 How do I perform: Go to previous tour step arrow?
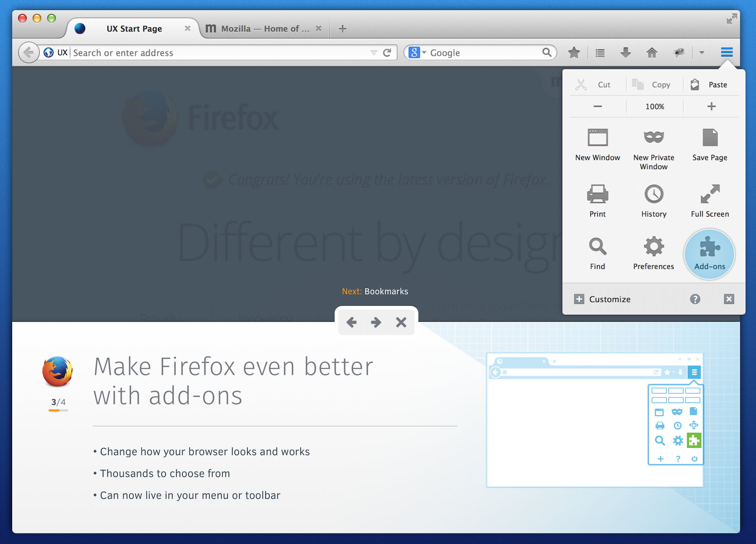351,322
